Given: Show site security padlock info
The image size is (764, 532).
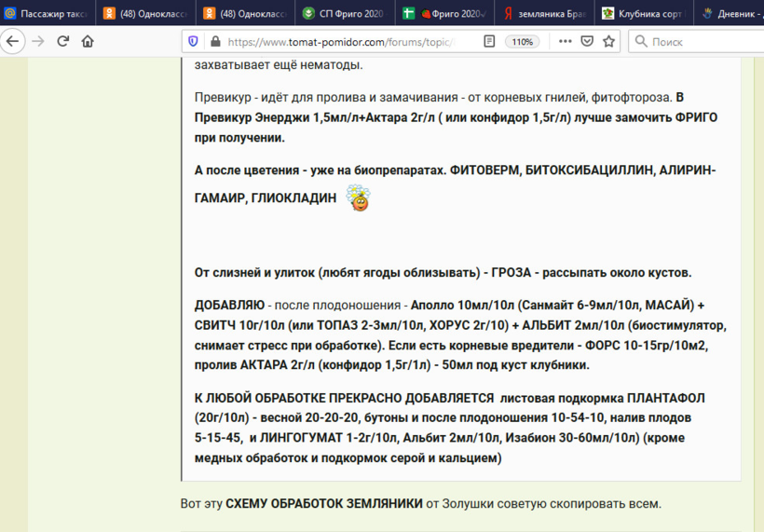Looking at the screenshot, I should point(215,41).
